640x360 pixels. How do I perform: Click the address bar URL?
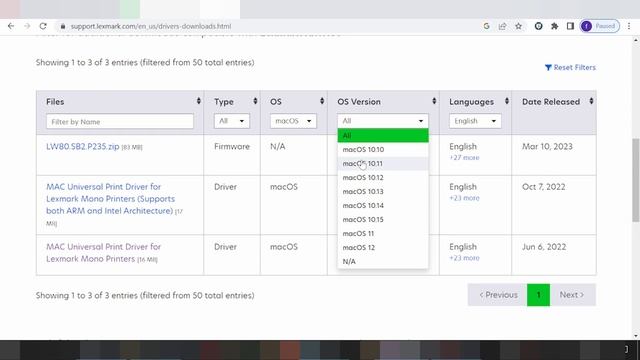tap(151, 26)
